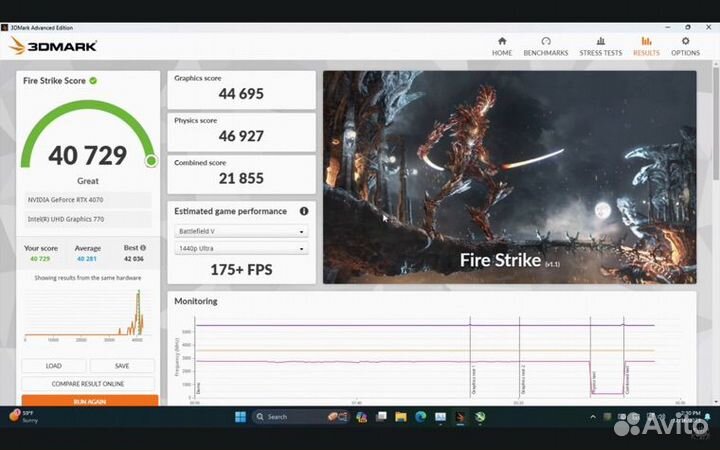Image resolution: width=720 pixels, height=450 pixels.
Task: Switch to the Results tab
Action: pos(646,47)
